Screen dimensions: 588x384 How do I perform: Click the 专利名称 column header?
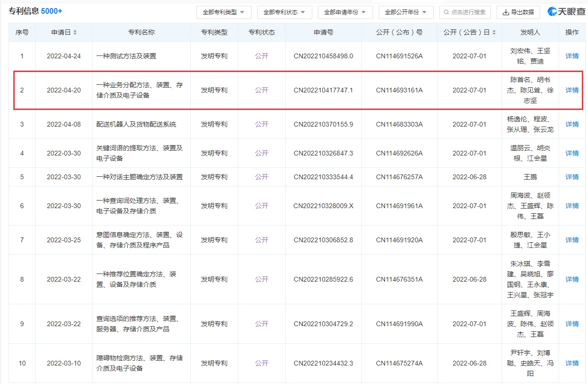141,33
